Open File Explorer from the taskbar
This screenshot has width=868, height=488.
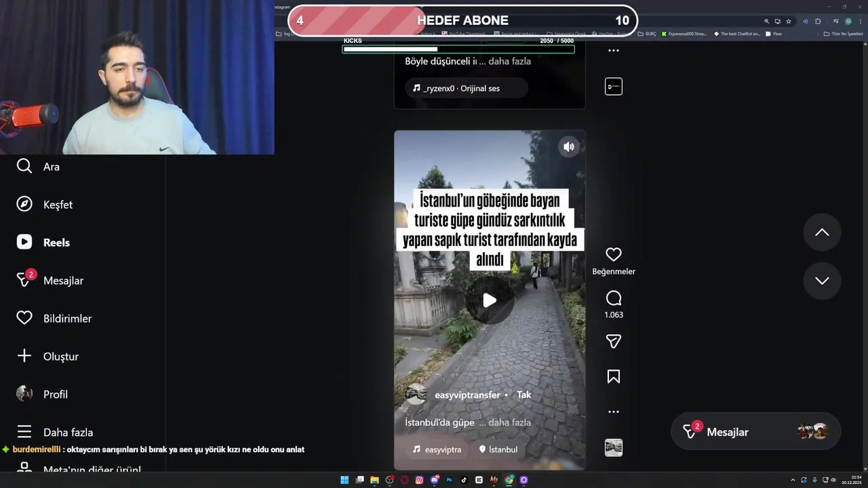[374, 480]
